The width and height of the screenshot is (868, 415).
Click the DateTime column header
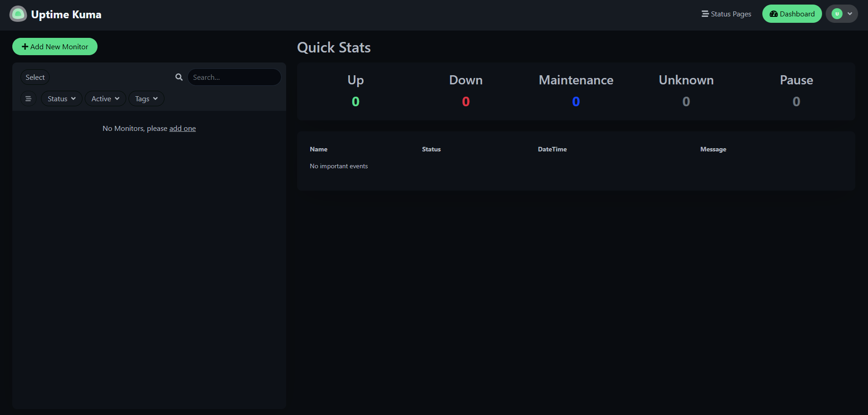pyautogui.click(x=552, y=149)
